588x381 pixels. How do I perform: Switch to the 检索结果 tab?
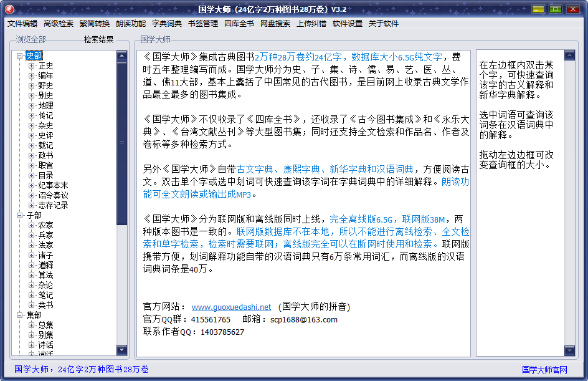[98, 39]
